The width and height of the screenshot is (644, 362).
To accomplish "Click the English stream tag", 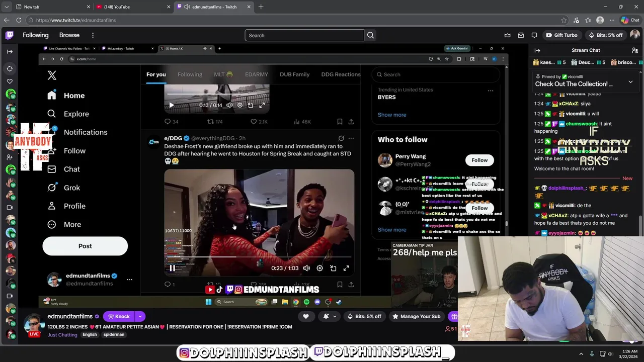I will pos(90,335).
